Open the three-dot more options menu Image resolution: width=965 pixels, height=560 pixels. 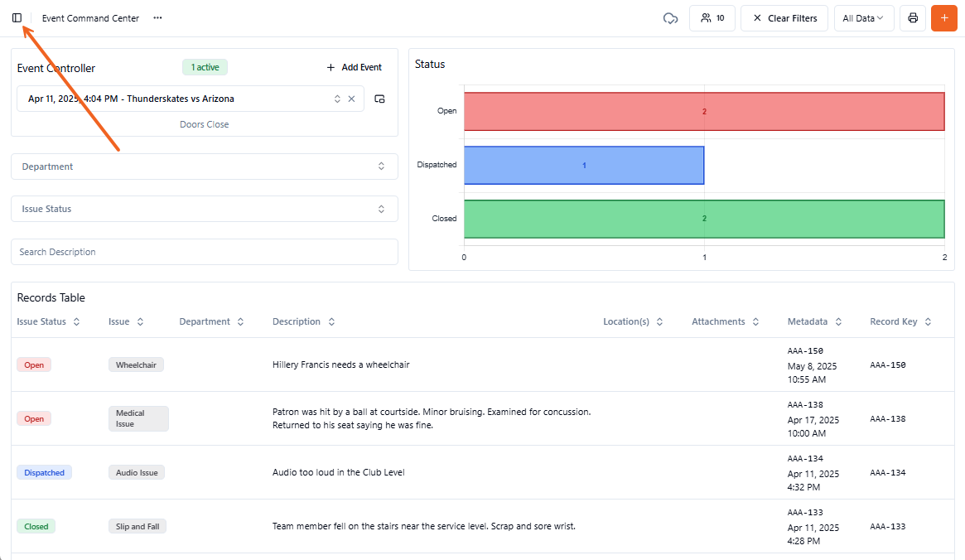(x=157, y=18)
